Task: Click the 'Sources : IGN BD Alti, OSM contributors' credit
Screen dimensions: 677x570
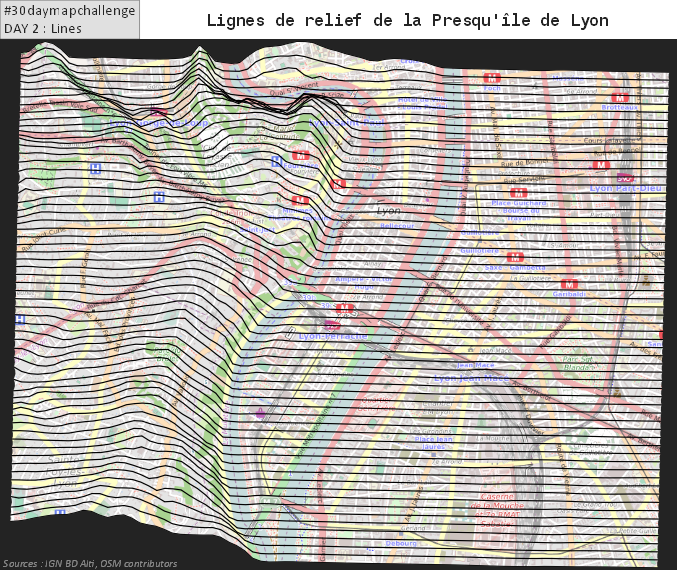Action: click(90, 564)
